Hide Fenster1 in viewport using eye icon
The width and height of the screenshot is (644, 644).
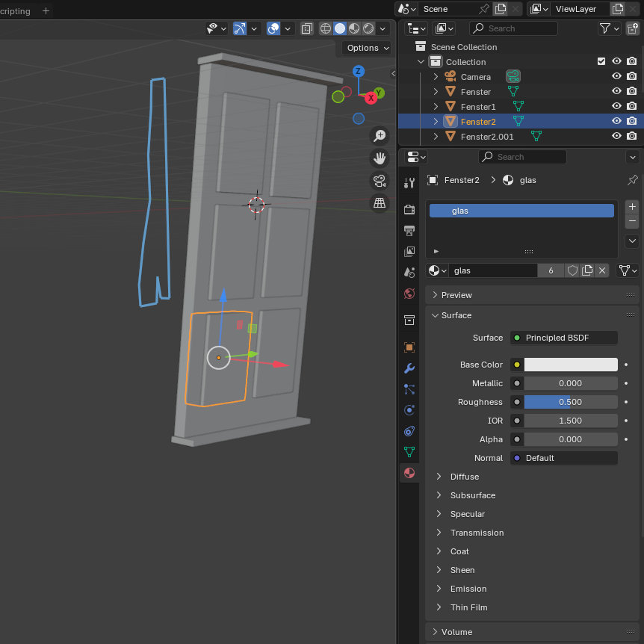(x=616, y=107)
